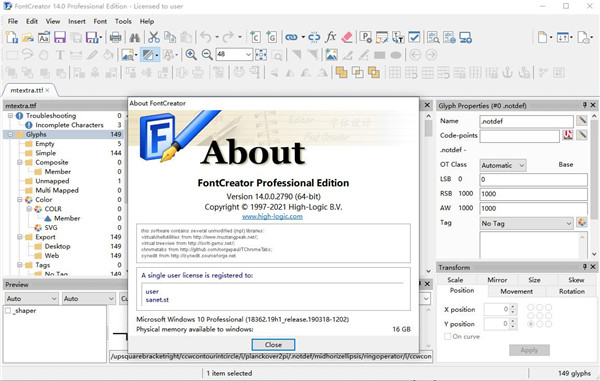Collapse the Troubleshooting tree node
This screenshot has width=600, height=381.
click(x=10, y=116)
